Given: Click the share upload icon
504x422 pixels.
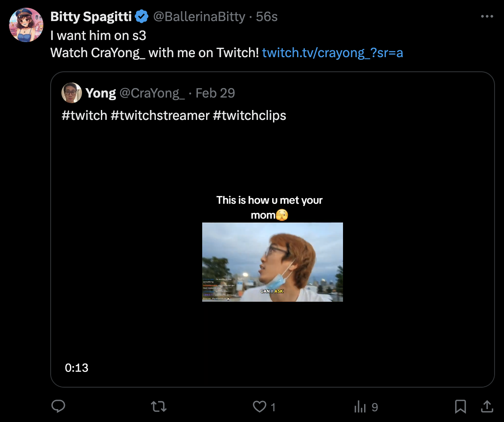Looking at the screenshot, I should (487, 406).
